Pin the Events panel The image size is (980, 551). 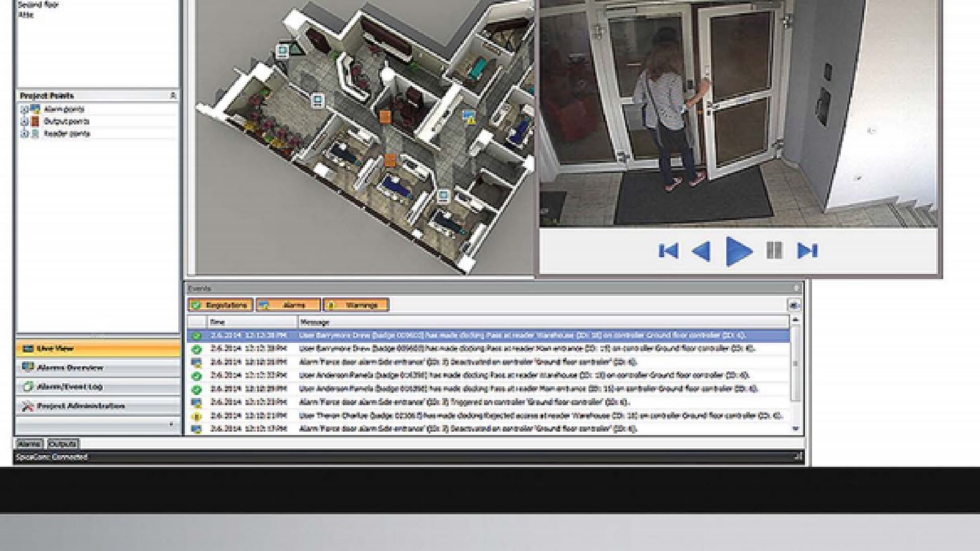coord(795,288)
